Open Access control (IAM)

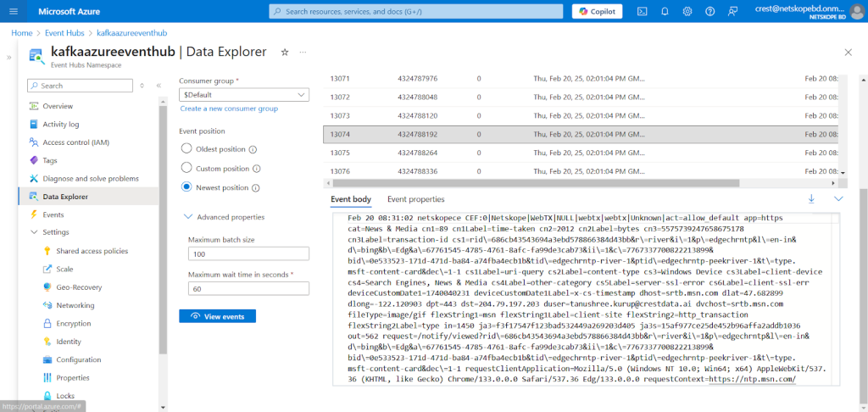point(75,142)
